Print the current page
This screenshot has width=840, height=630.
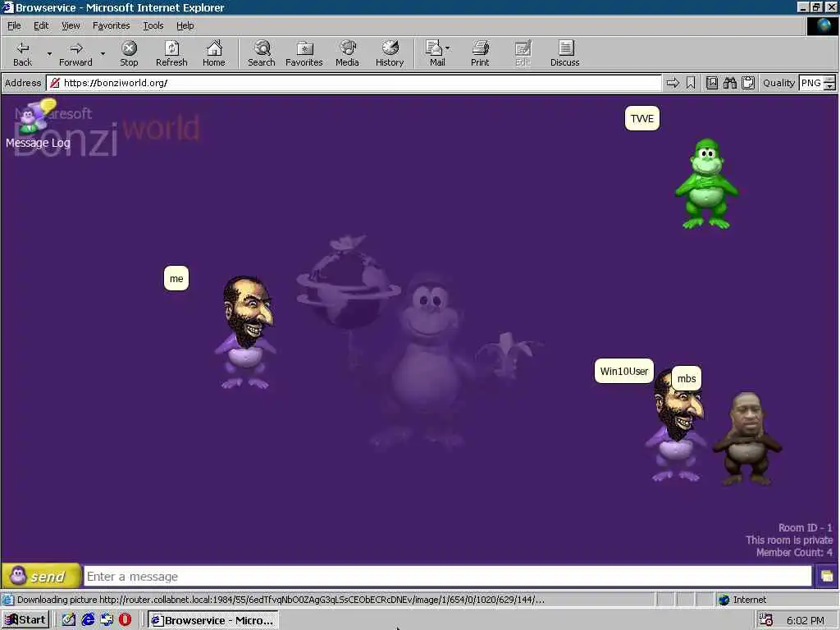(480, 53)
